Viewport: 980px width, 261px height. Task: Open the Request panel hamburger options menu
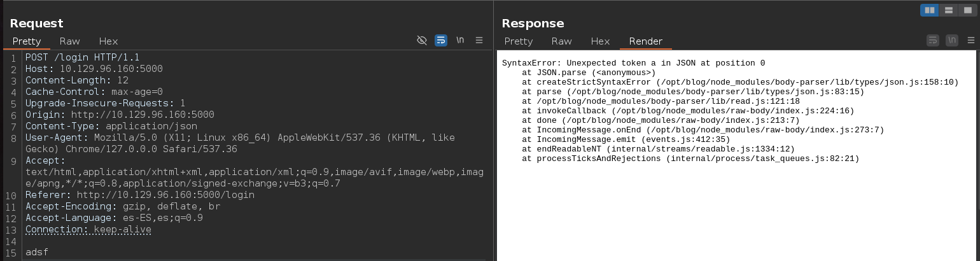(x=479, y=40)
